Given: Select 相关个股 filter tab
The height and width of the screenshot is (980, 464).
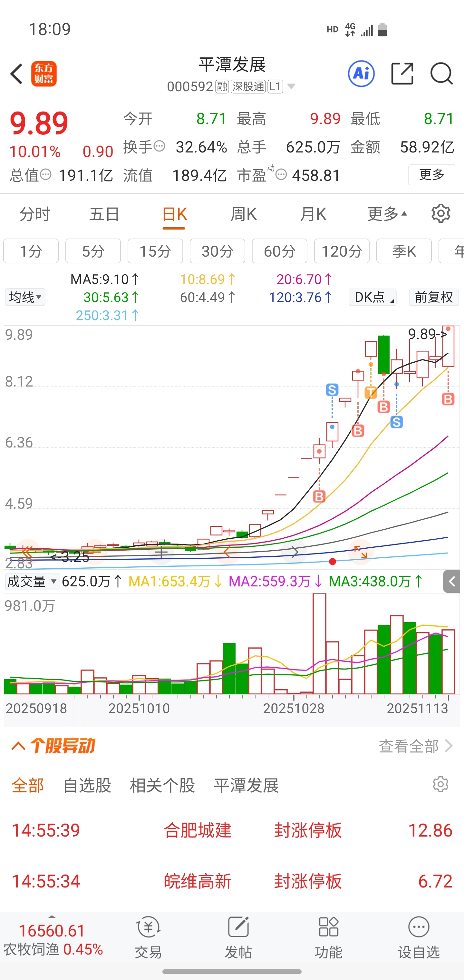Looking at the screenshot, I should tap(162, 785).
